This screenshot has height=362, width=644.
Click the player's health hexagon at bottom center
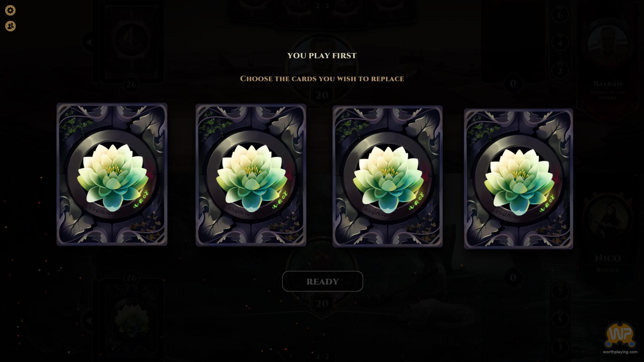(322, 304)
